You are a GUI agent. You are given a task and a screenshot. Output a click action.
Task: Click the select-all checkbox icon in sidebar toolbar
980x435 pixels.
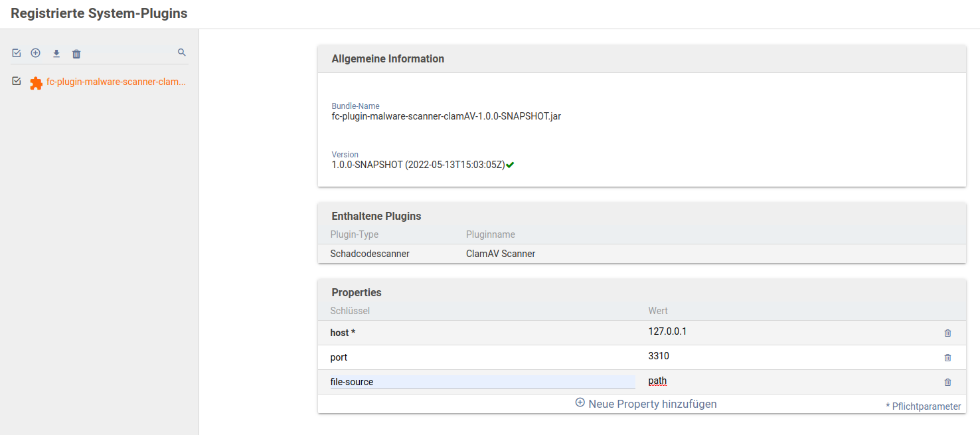click(17, 53)
